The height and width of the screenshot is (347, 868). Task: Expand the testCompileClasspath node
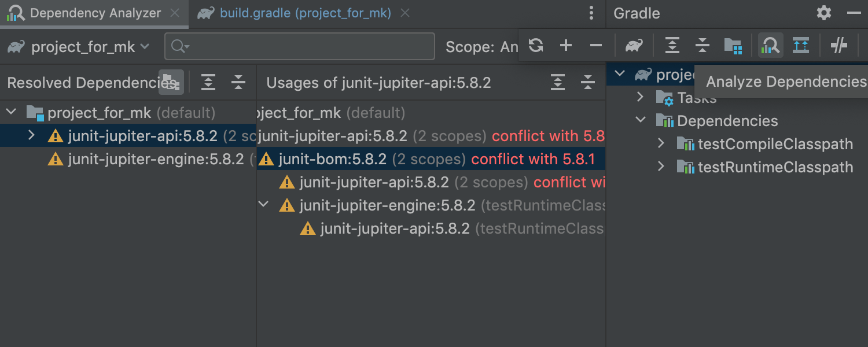pos(661,144)
